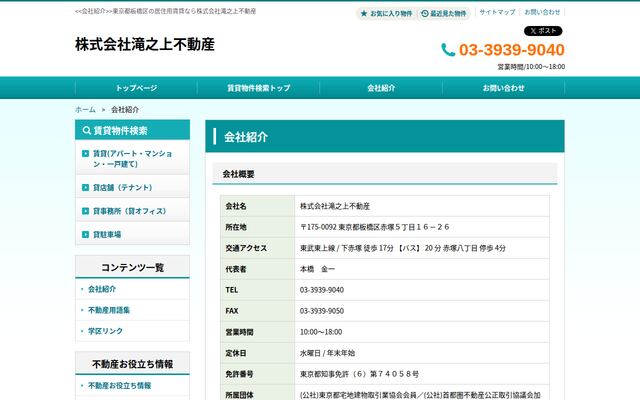Click arrow icon beside 貸事務所（貸オフィス）
This screenshot has width=640, height=400.
(85, 211)
